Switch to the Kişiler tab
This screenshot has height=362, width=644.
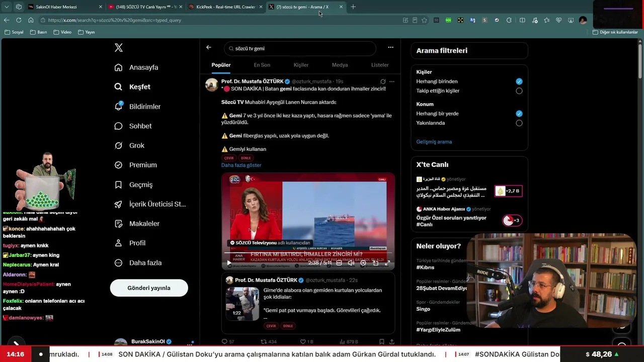coord(301,65)
